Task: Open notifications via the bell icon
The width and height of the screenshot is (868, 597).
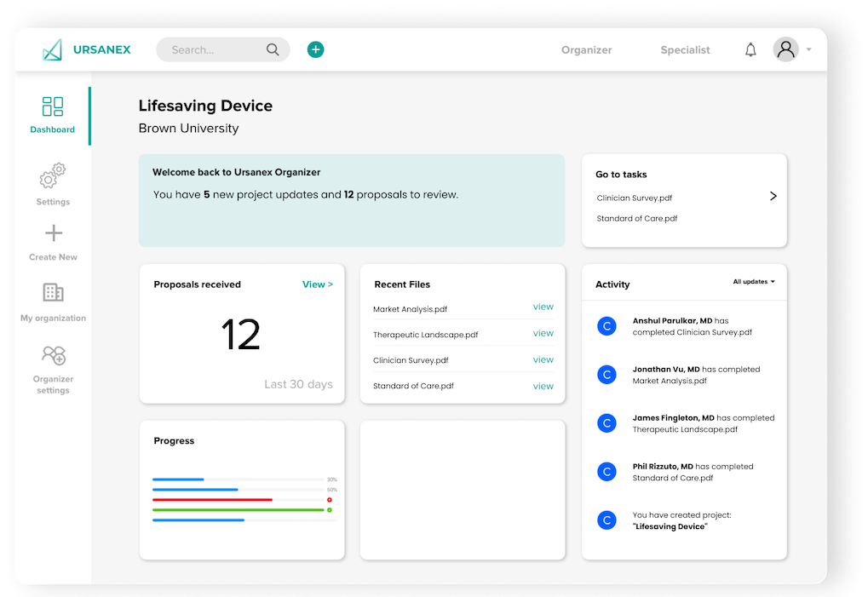Action: 750,49
